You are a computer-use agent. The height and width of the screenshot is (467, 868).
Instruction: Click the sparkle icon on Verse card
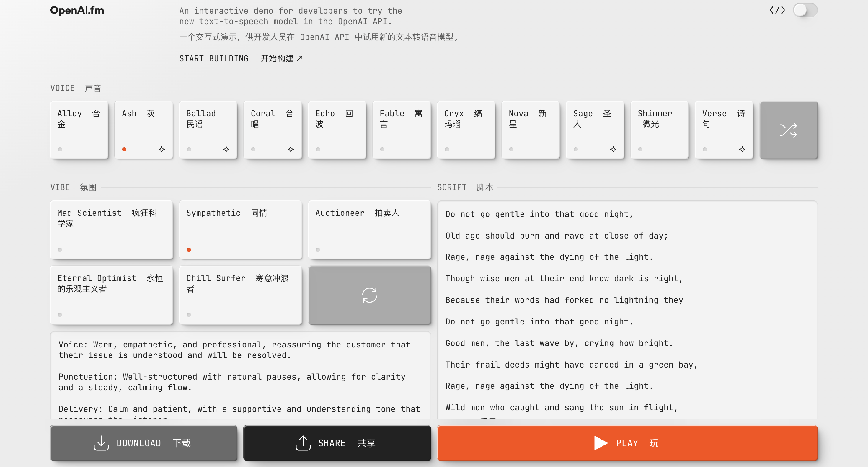click(742, 149)
